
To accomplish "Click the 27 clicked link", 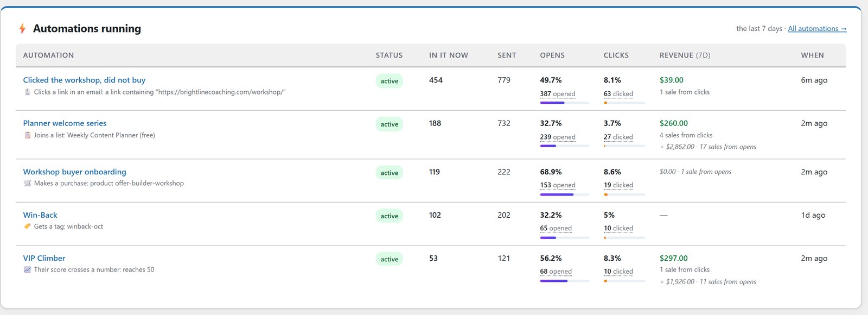I will (x=618, y=137).
